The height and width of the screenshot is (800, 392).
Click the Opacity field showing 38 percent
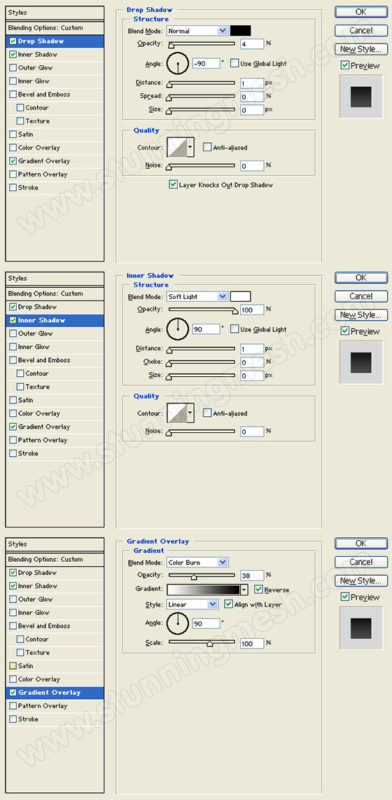[252, 576]
